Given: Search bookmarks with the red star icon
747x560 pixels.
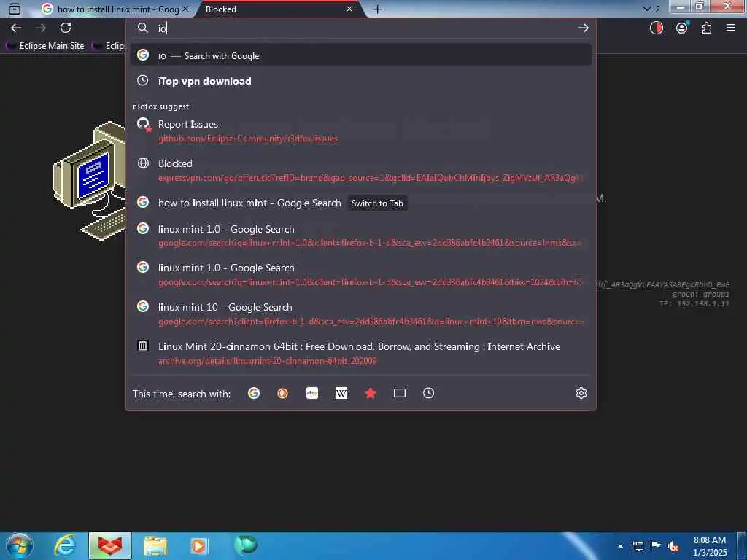Looking at the screenshot, I should 371,393.
